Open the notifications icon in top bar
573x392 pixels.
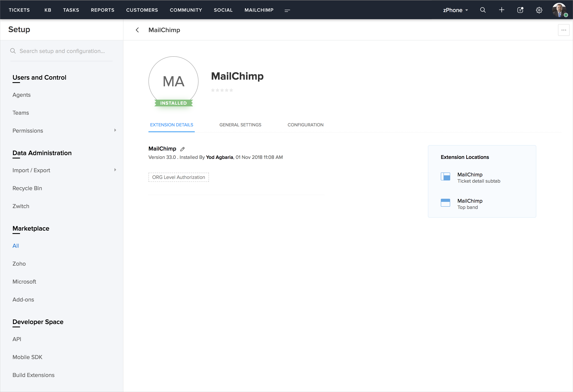[x=520, y=10]
